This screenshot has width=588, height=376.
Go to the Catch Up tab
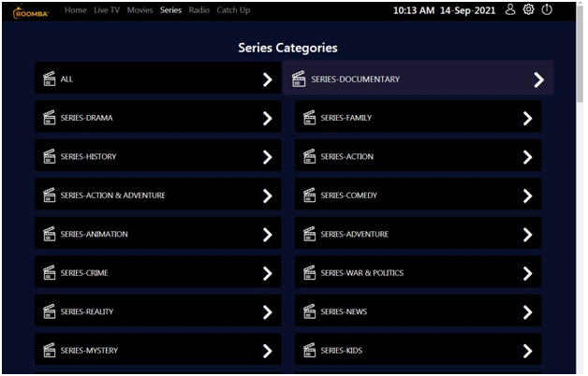tap(233, 10)
